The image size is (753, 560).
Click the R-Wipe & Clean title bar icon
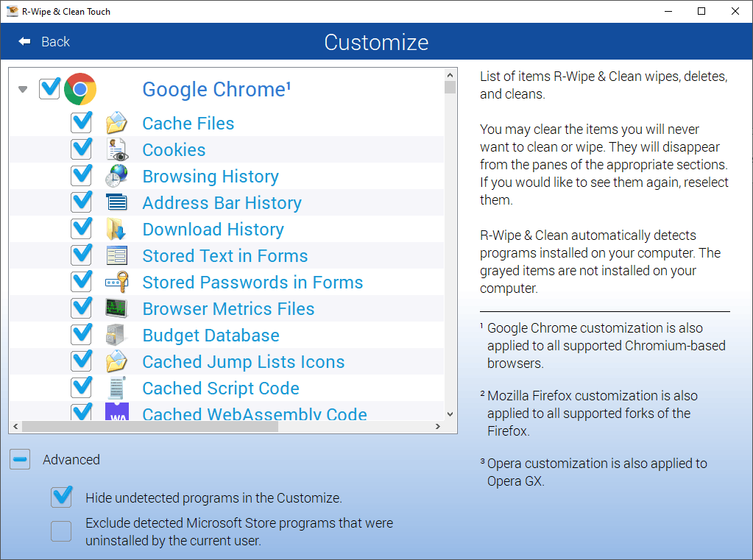tap(12, 11)
